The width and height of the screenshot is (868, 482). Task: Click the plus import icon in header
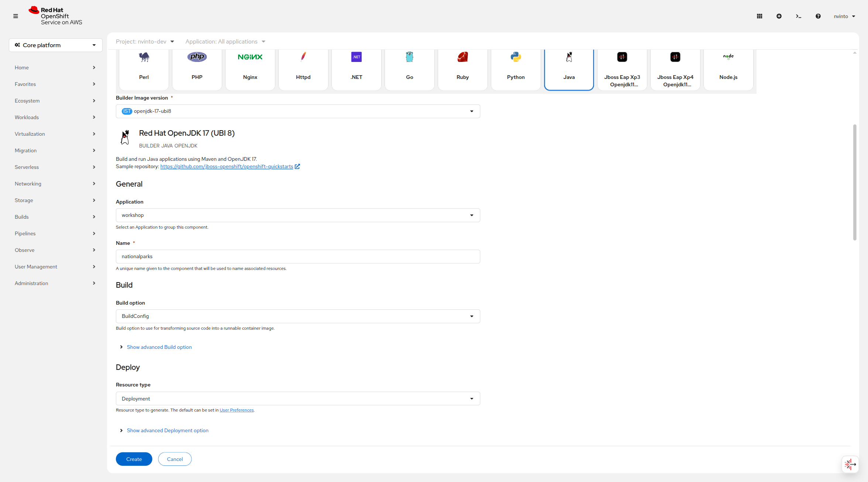pyautogui.click(x=779, y=16)
